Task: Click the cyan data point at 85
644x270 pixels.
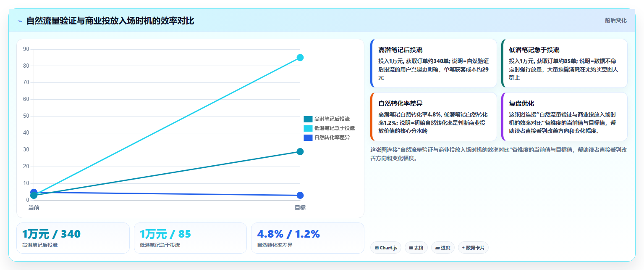Action: [300, 58]
